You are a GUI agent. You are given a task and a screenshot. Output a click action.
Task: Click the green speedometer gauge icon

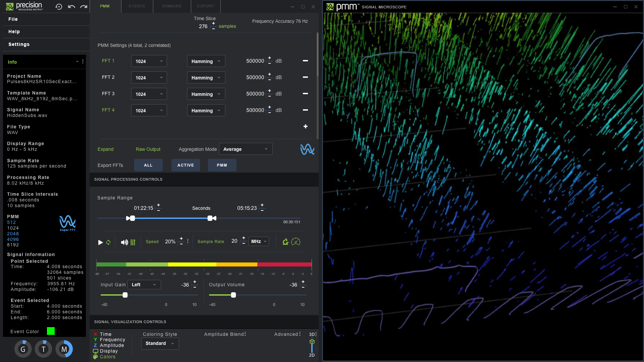point(296,242)
